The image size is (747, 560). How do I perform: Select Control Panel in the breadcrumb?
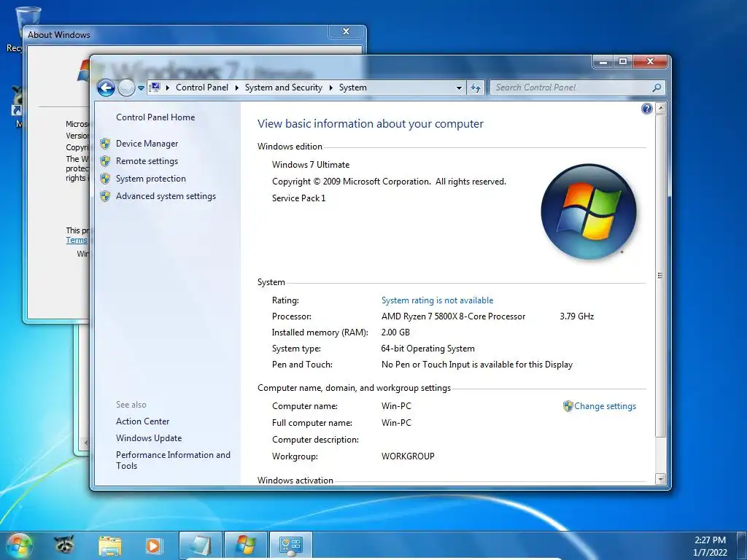202,87
